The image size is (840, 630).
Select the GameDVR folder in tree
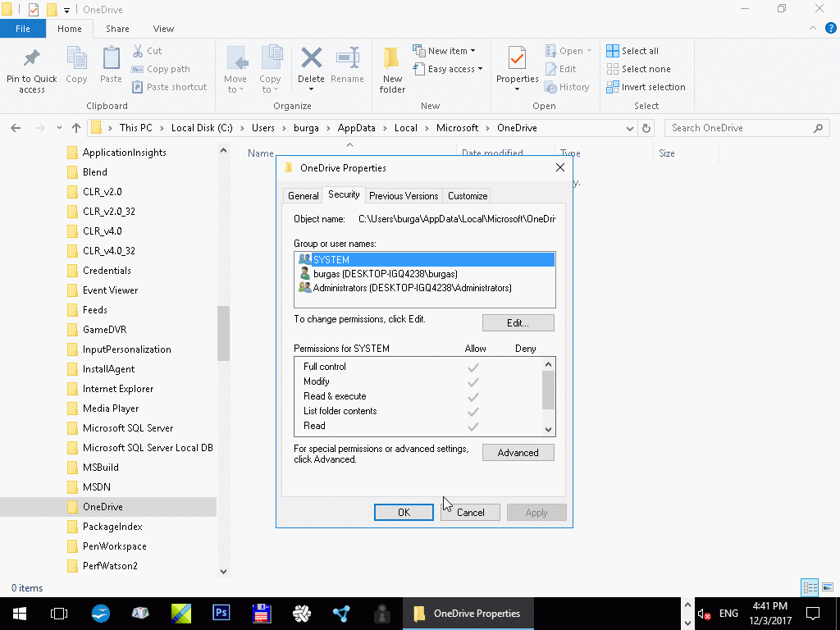pyautogui.click(x=104, y=330)
